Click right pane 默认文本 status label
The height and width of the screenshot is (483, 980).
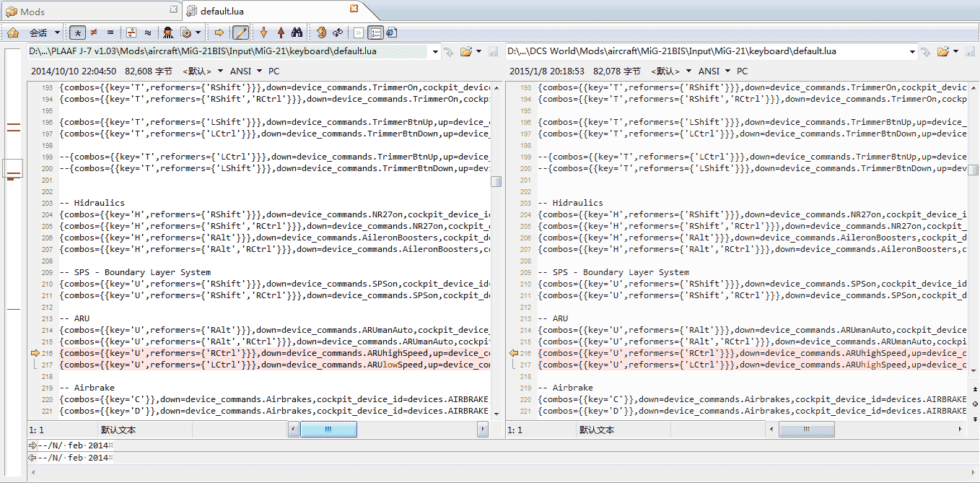pos(597,430)
